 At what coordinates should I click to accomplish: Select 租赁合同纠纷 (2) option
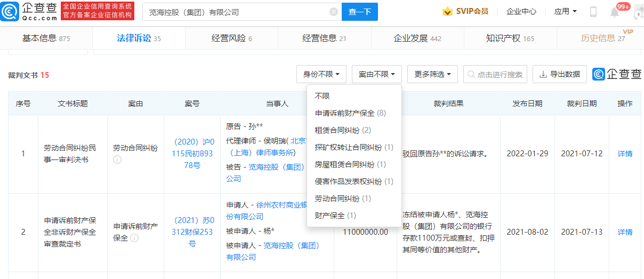(x=354, y=130)
